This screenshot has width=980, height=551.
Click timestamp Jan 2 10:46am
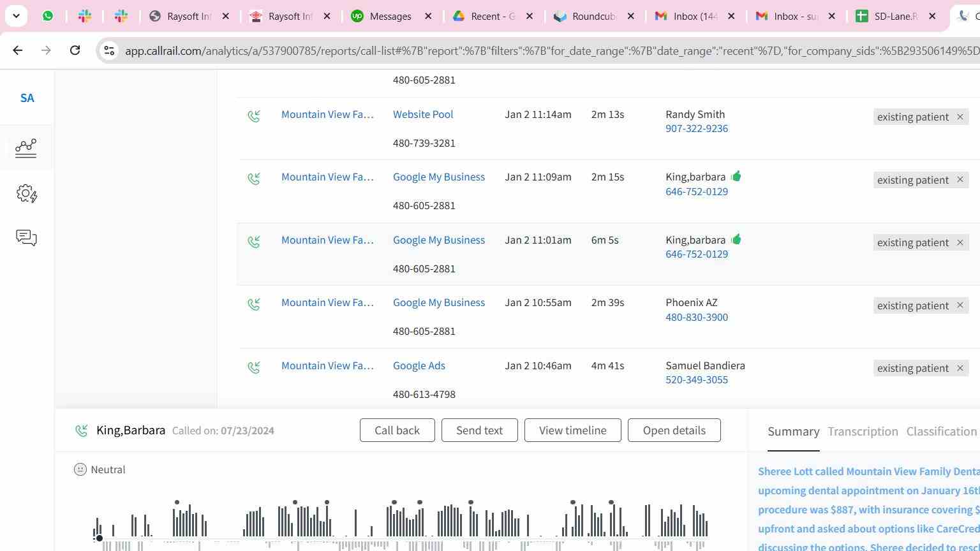[x=538, y=365]
